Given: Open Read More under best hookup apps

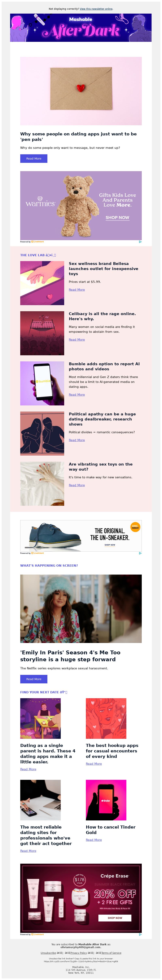Looking at the screenshot, I should coord(94,764).
